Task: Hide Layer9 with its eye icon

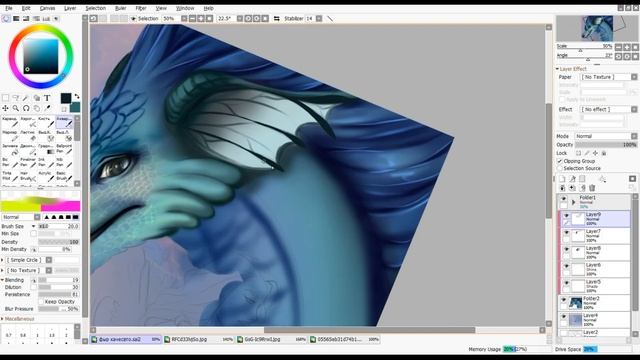Action: click(x=566, y=216)
